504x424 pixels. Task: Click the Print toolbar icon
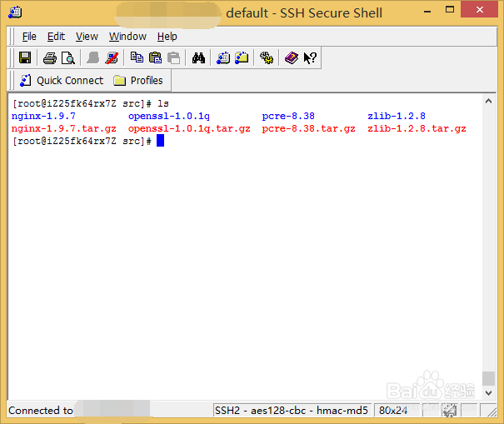point(50,58)
